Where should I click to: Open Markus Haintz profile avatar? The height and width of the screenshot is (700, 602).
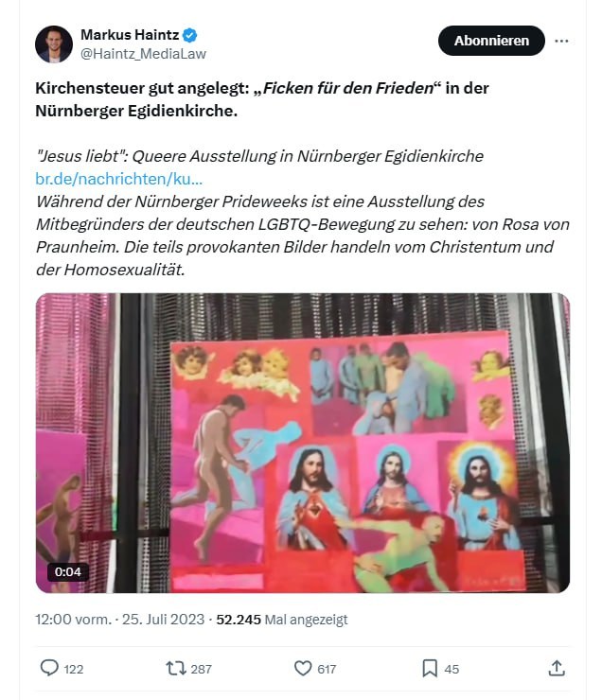pyautogui.click(x=54, y=44)
